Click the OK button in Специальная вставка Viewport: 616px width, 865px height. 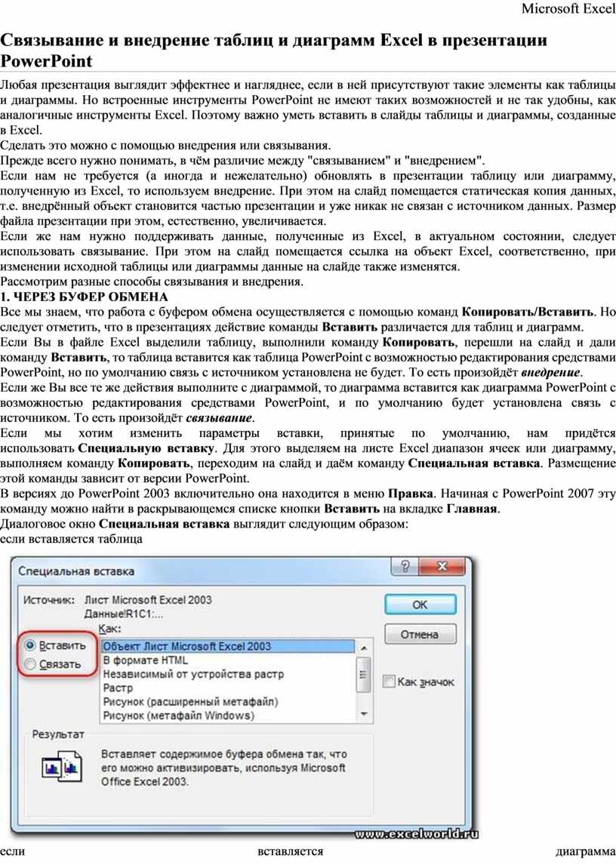coord(420,605)
